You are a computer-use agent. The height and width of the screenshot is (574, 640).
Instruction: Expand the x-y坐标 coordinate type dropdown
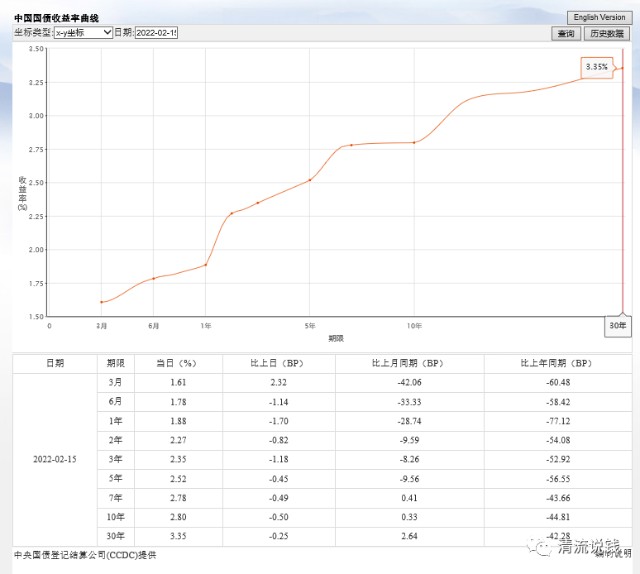click(83, 33)
